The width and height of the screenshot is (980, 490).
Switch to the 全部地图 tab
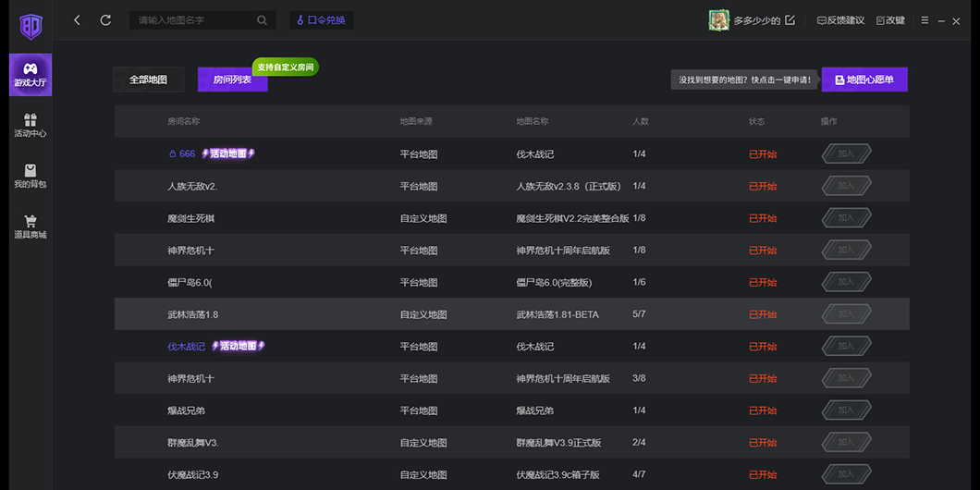click(148, 80)
